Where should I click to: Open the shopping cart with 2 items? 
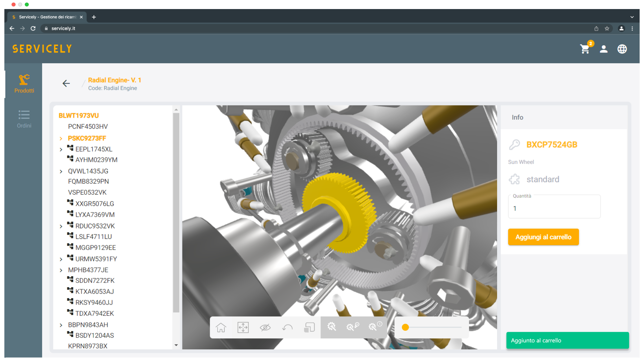(x=585, y=49)
